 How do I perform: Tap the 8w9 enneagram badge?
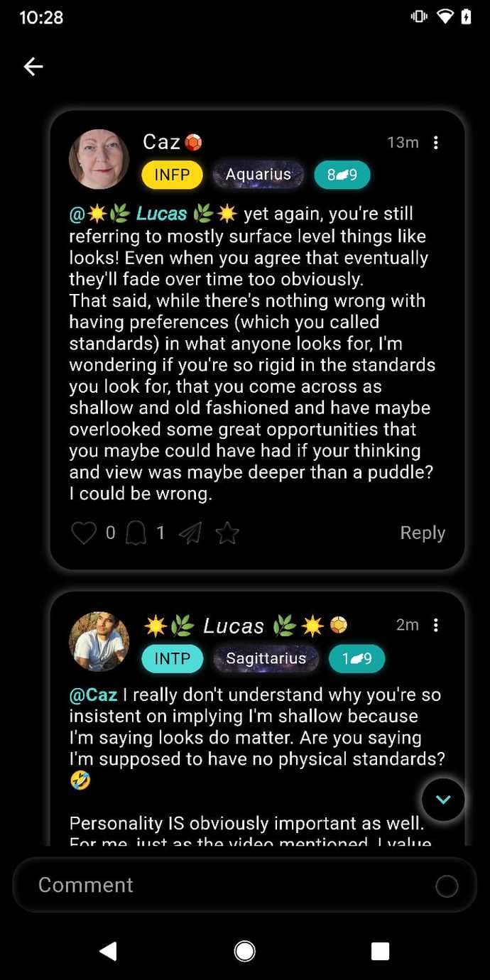(342, 175)
